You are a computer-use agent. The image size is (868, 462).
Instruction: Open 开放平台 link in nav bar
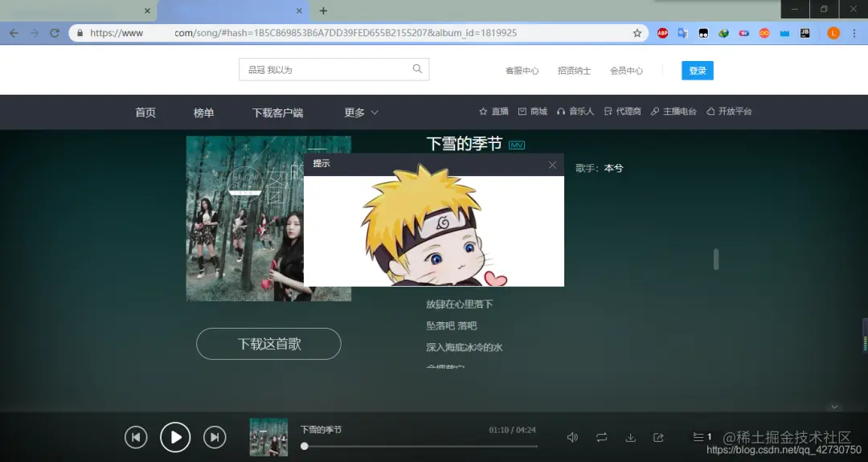(729, 111)
